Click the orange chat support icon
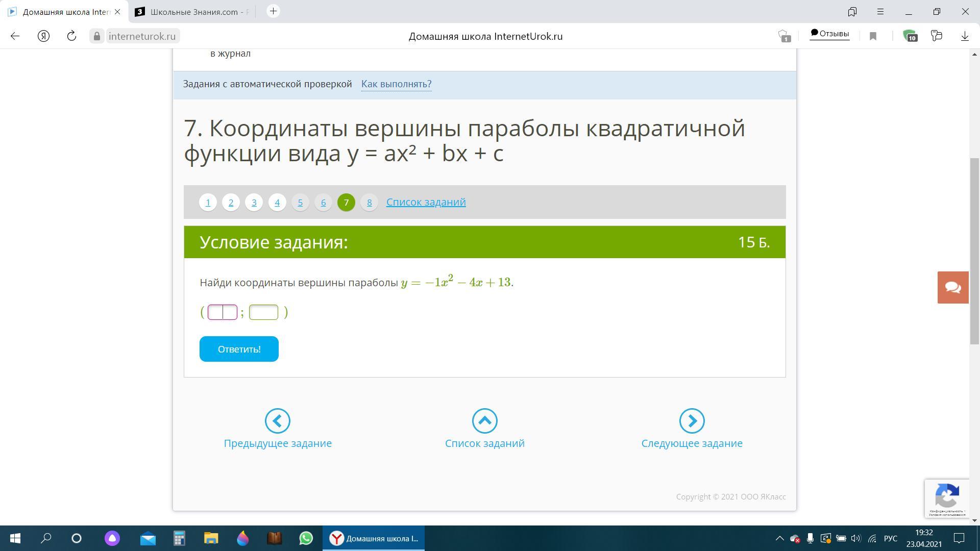Image resolution: width=980 pixels, height=551 pixels. 952,287
